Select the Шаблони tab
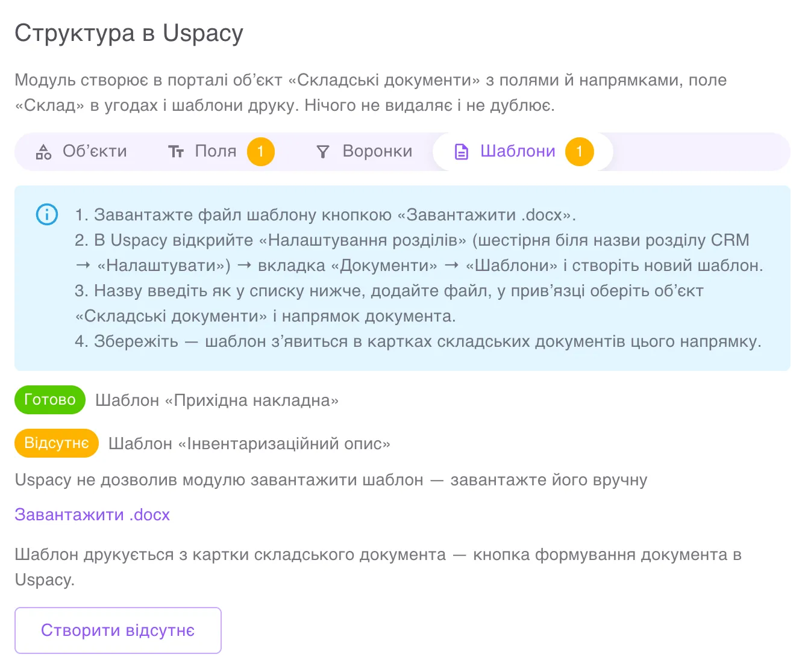This screenshot has height=672, width=805. (x=523, y=151)
